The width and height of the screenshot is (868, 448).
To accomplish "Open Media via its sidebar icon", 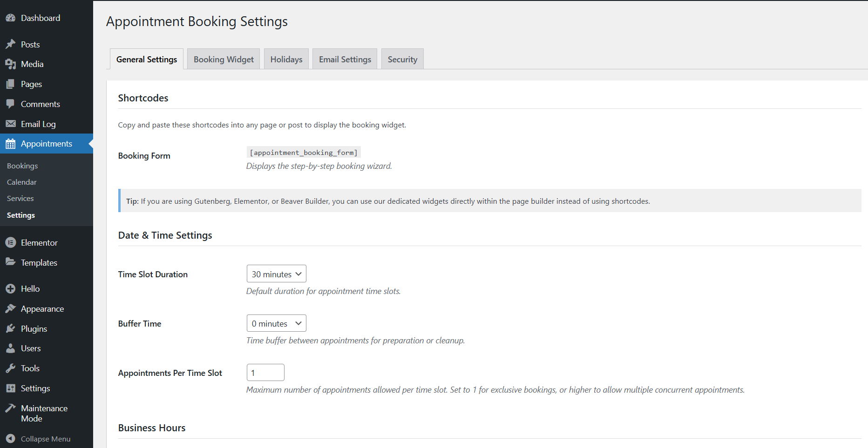I will tap(11, 64).
